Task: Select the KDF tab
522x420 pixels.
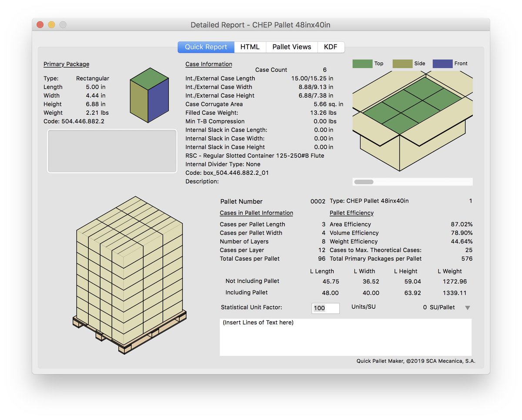Action: pyautogui.click(x=331, y=47)
